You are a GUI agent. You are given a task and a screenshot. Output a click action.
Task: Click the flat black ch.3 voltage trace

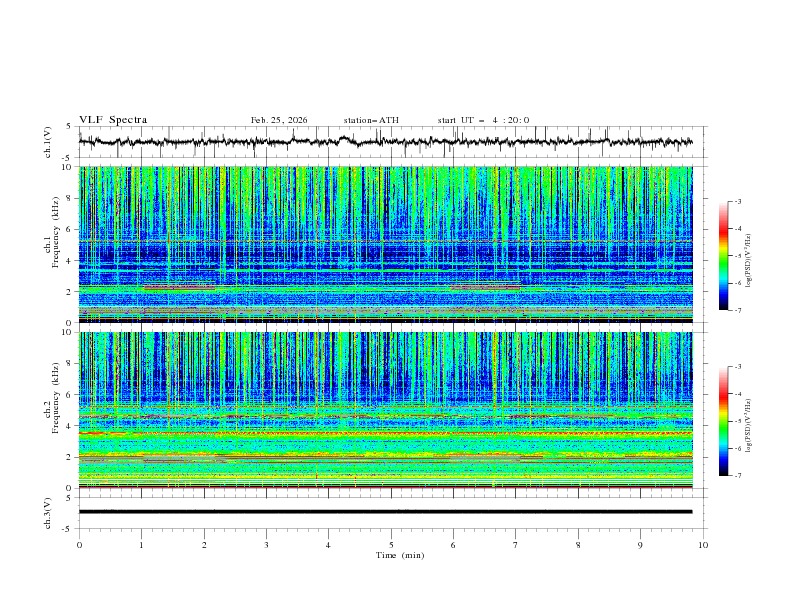385,512
